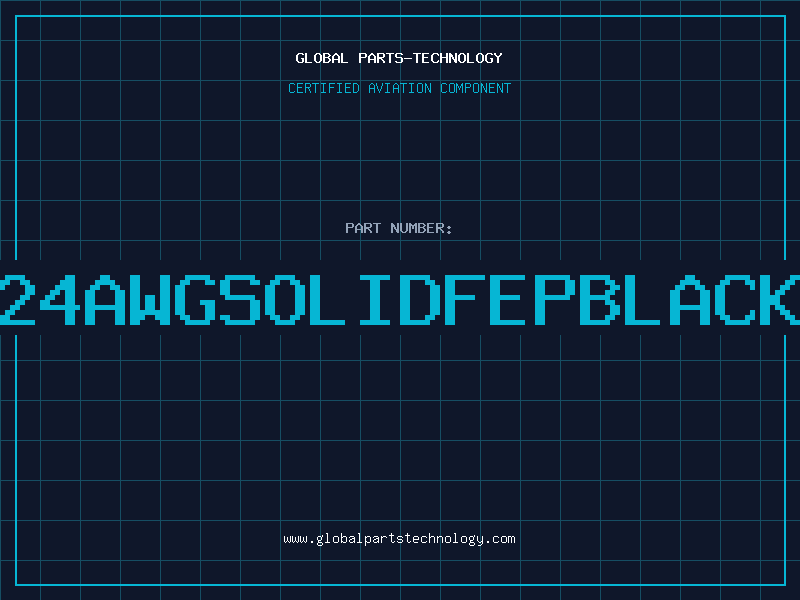Click the GLOBAL PARTS-TECHNOLOGY heading
This screenshot has height=600, width=800.
(x=399, y=58)
